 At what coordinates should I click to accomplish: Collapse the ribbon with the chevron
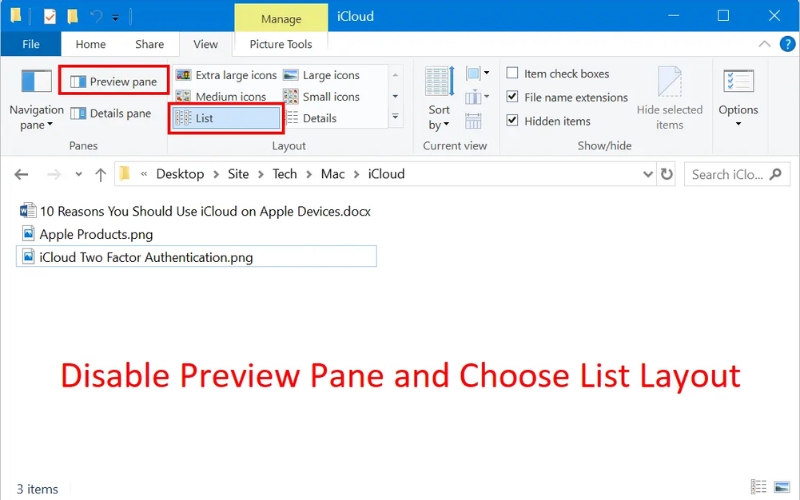[764, 44]
